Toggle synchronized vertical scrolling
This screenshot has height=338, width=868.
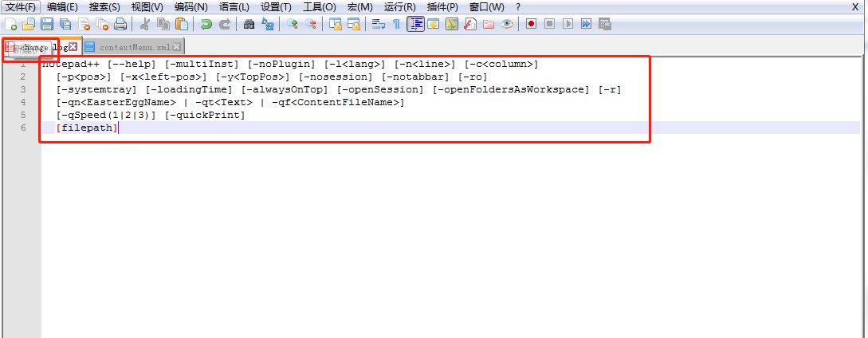335,24
